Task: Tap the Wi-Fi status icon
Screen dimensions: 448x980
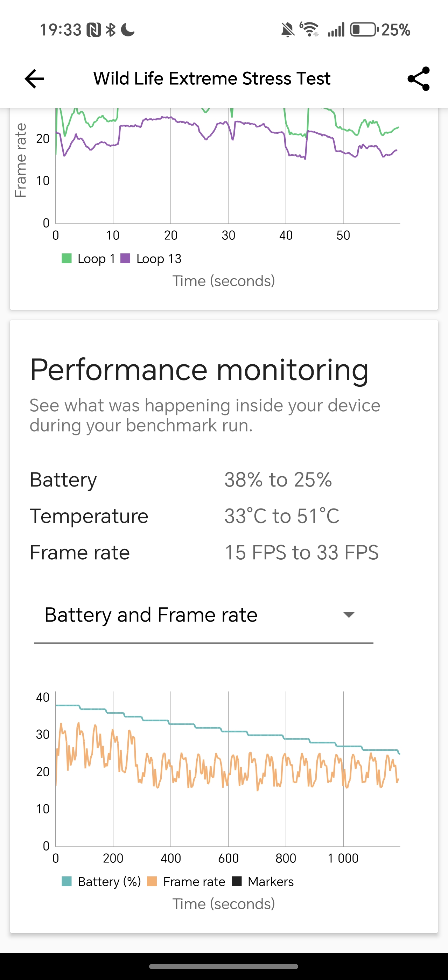Action: [x=309, y=29]
